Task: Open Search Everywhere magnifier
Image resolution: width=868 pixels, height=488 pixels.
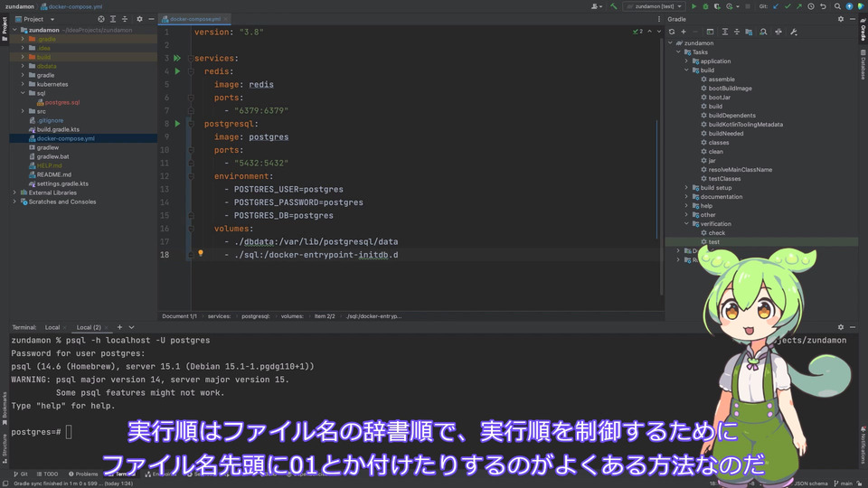Action: (x=836, y=6)
